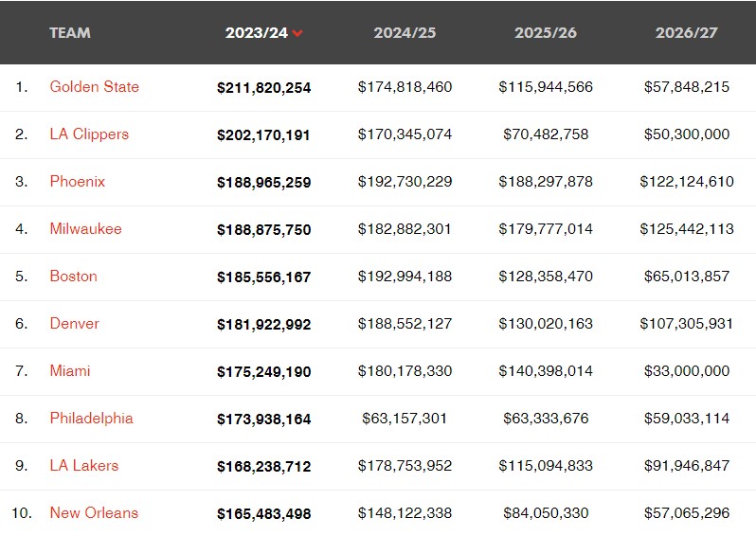Select the Milwaukee team link
The width and height of the screenshot is (756, 536).
(x=85, y=228)
